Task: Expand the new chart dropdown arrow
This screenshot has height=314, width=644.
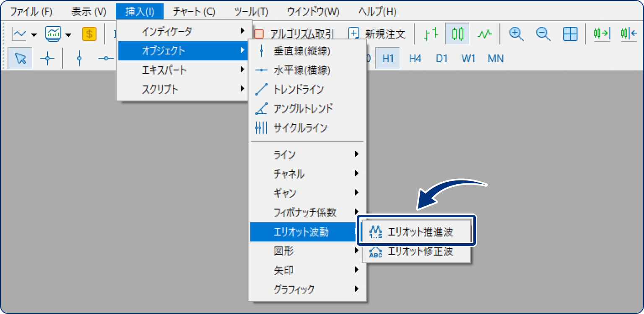Action: click(x=34, y=34)
